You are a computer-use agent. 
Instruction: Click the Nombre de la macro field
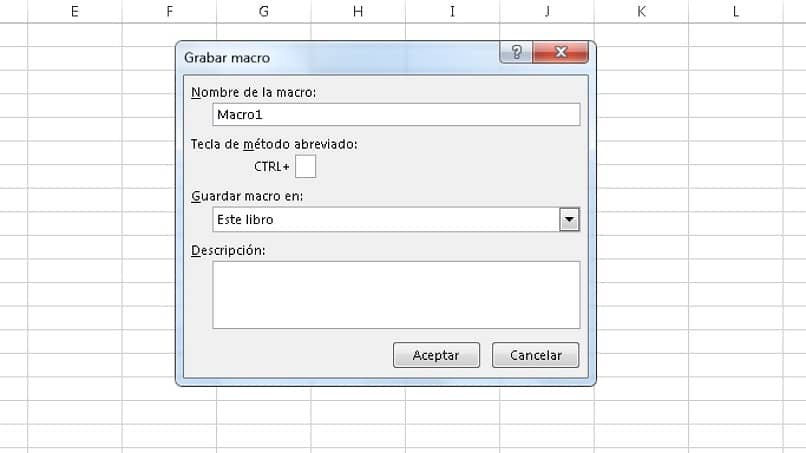click(396, 115)
